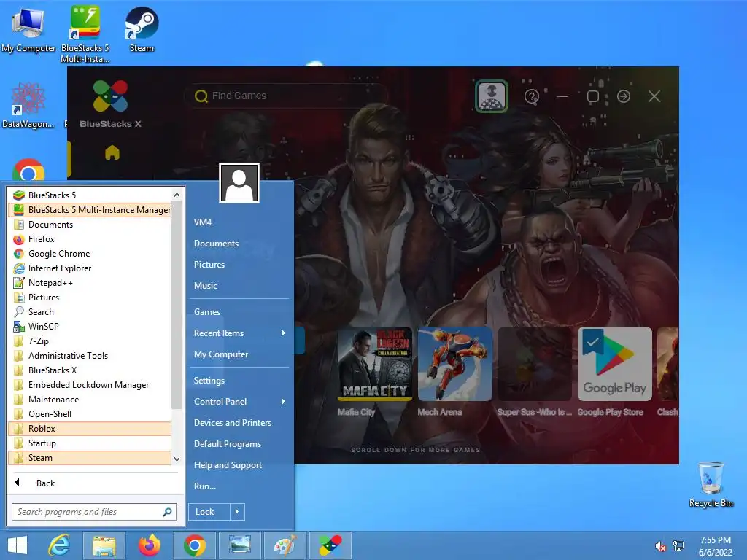Screen dimensions: 747x560
Task: Open Internet Explorer from the taskbar
Action: [x=59, y=545]
